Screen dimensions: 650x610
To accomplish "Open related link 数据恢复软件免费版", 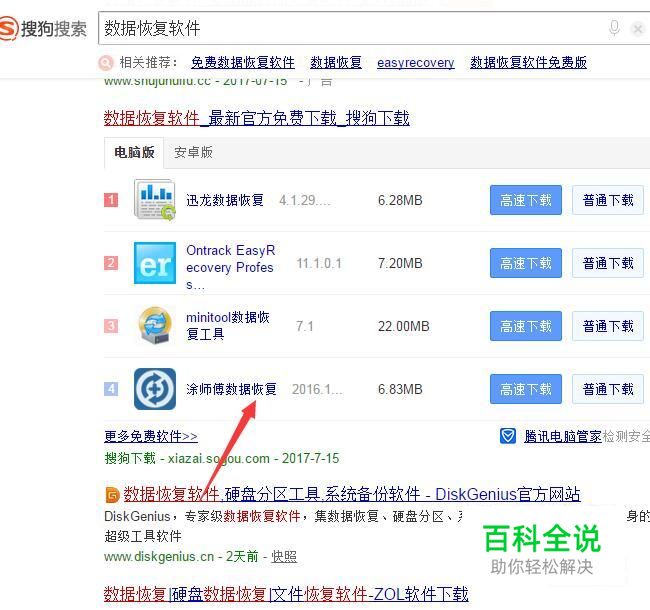I will pyautogui.click(x=528, y=63).
